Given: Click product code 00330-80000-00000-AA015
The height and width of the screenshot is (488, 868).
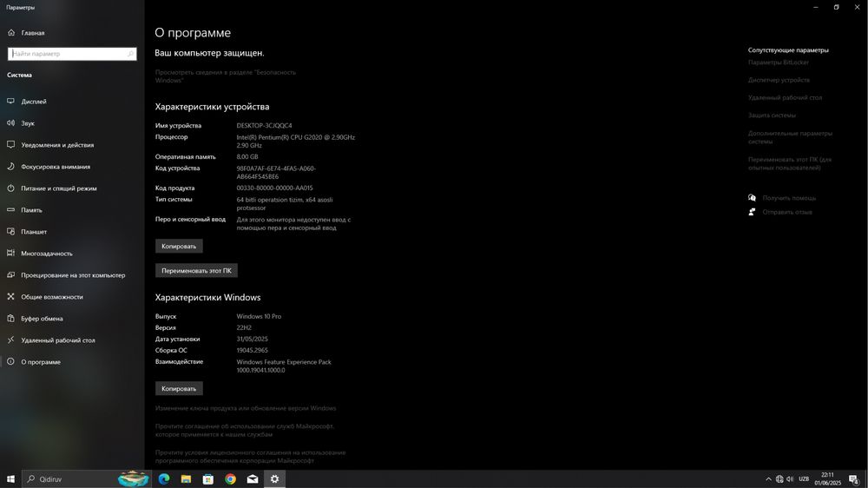Looking at the screenshot, I should click(274, 188).
